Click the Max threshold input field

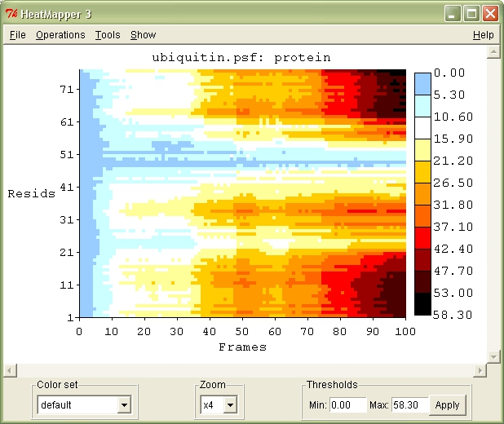point(410,404)
